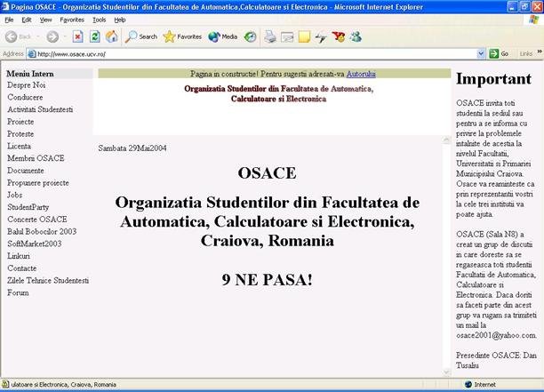Expand the Links toolbar chevron
The image size is (544, 392).
[x=537, y=53]
